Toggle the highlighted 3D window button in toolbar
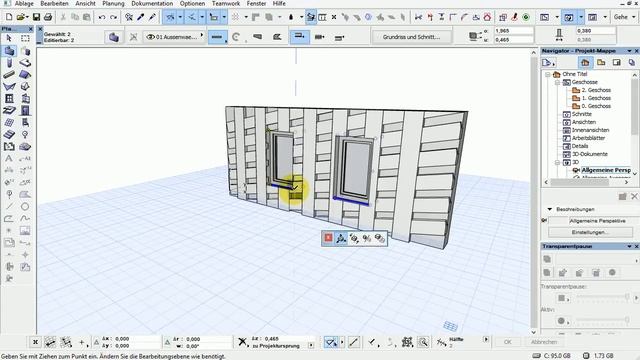The height and width of the screenshot is (360, 640). [x=569, y=17]
